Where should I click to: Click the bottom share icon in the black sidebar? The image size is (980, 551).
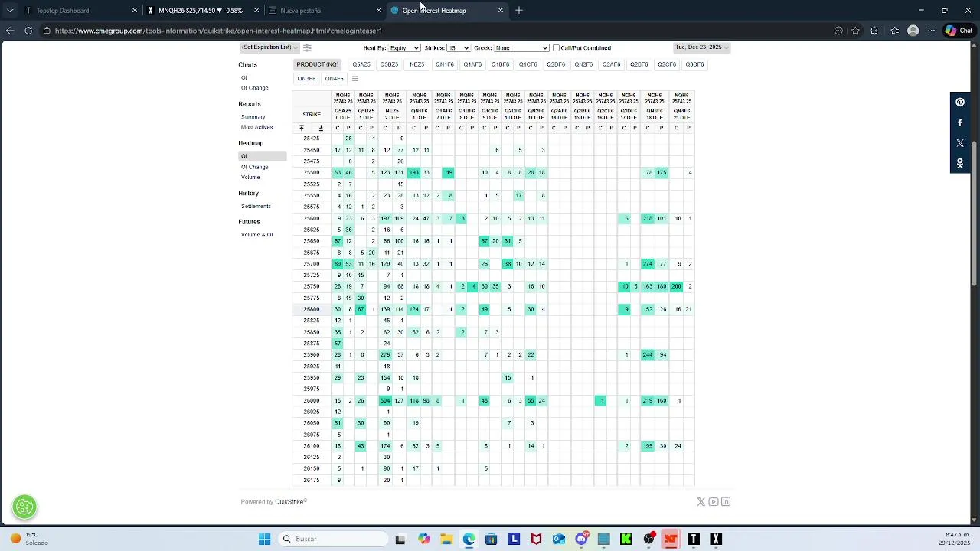pyautogui.click(x=960, y=164)
